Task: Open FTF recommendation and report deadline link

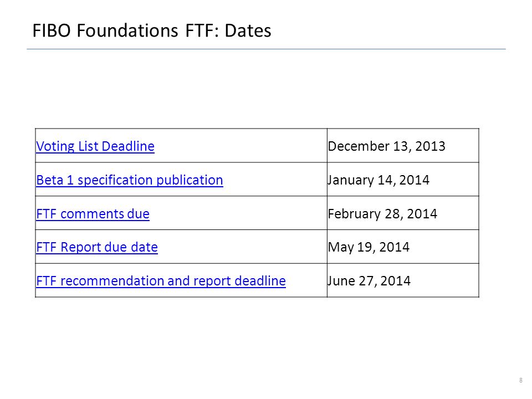Action: [161, 281]
